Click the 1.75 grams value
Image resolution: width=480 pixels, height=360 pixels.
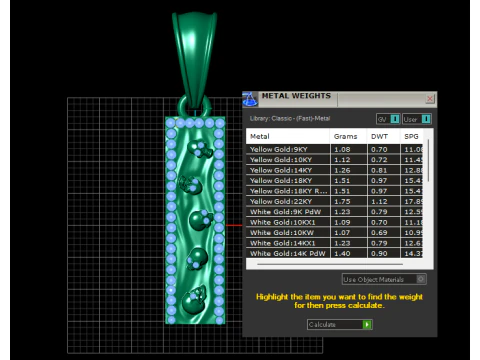point(342,201)
